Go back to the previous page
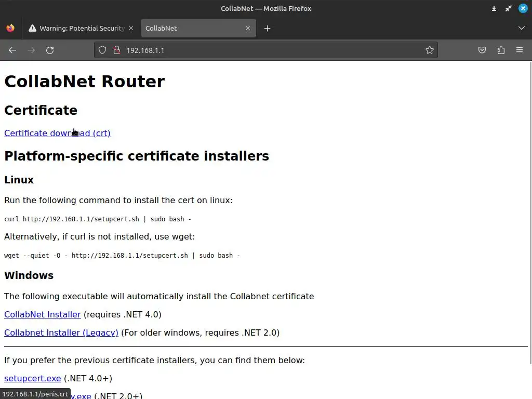The height and width of the screenshot is (399, 532). coord(12,50)
